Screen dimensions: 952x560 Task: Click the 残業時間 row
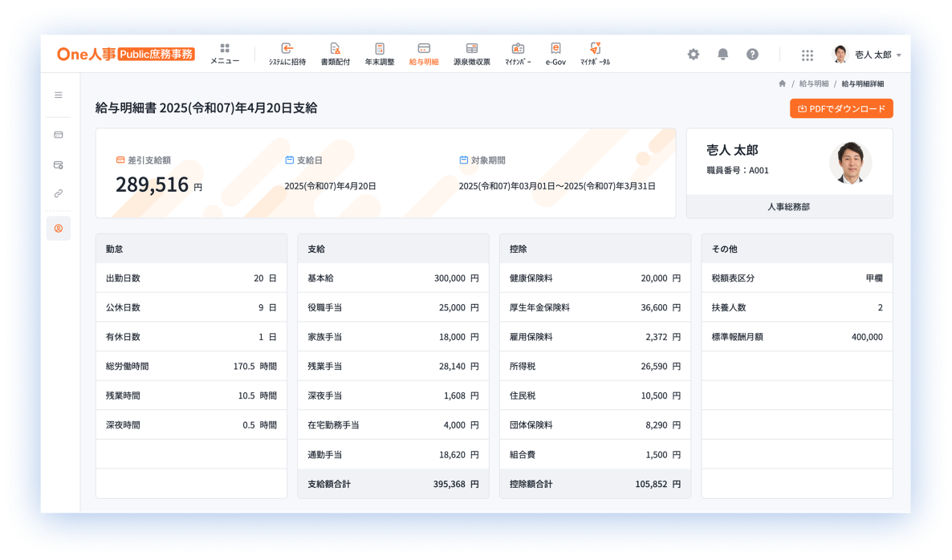[x=191, y=396]
